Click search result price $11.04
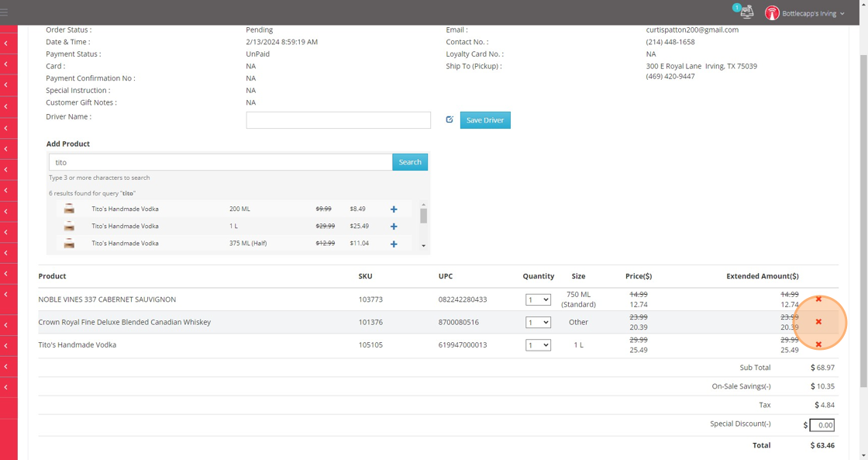 360,244
